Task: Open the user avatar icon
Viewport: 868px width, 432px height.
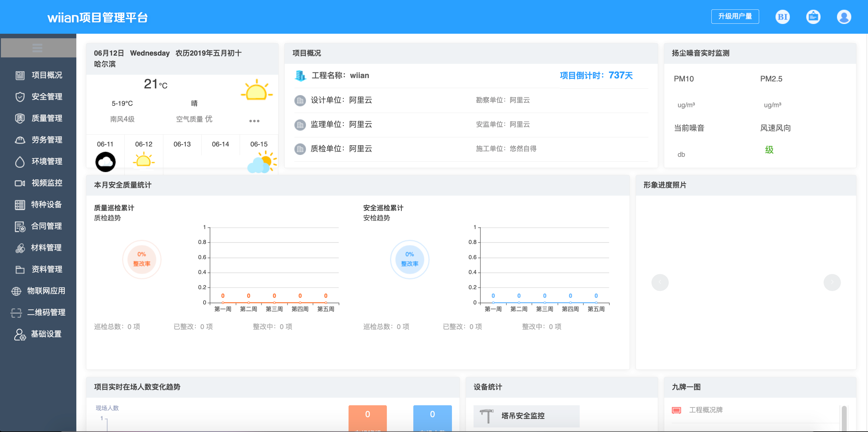Action: point(844,16)
